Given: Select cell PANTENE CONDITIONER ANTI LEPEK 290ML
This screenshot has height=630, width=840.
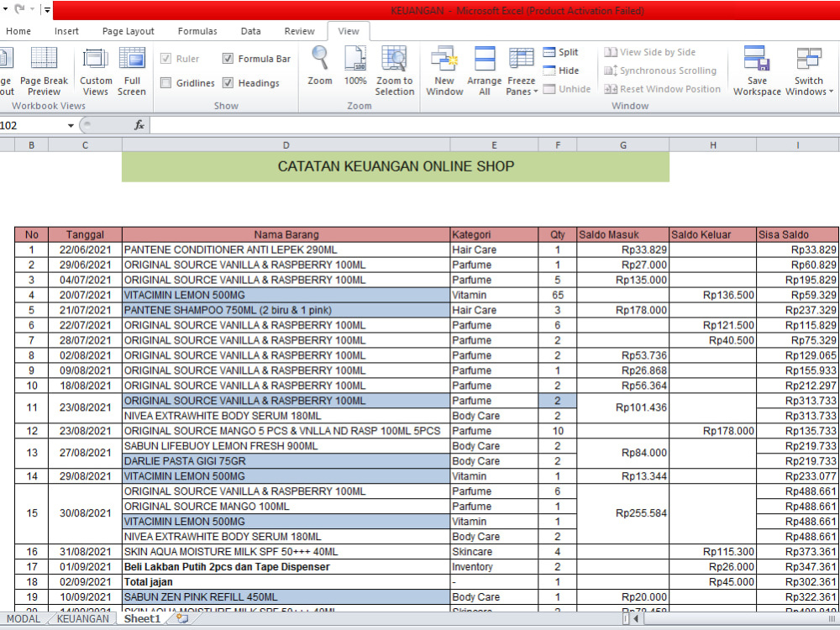Looking at the screenshot, I should click(286, 249).
